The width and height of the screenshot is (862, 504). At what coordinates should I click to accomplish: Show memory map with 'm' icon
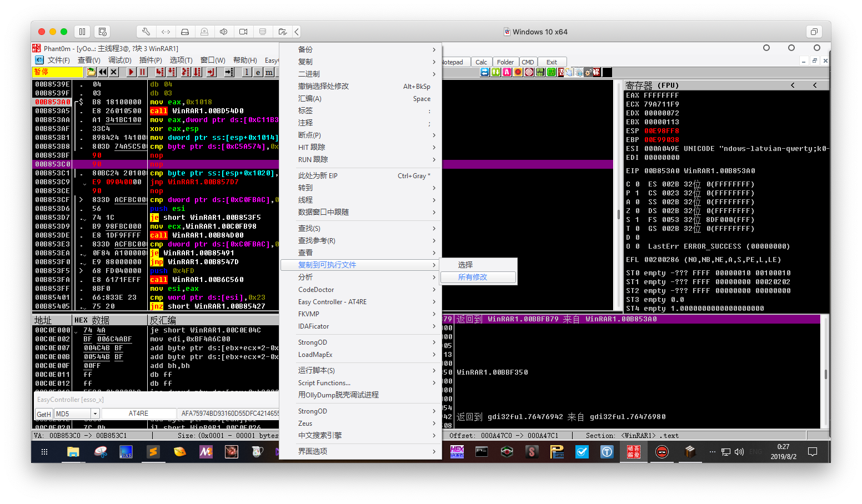(x=269, y=72)
